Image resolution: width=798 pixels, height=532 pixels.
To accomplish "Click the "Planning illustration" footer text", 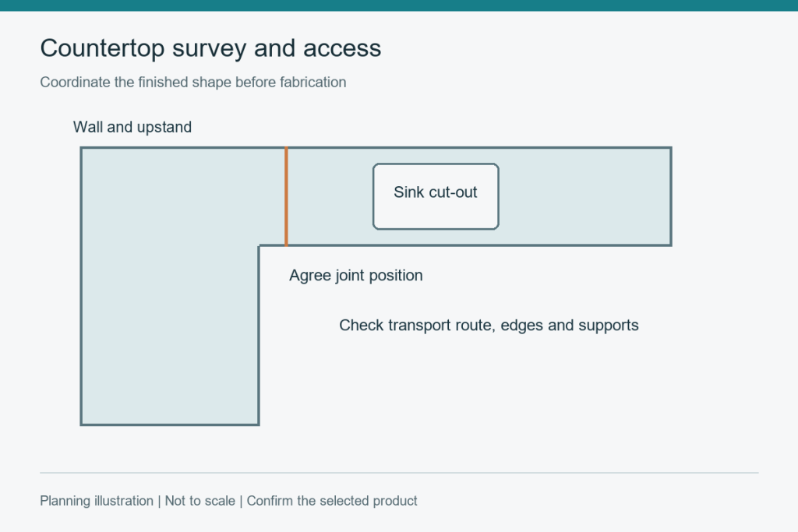I will (97, 501).
